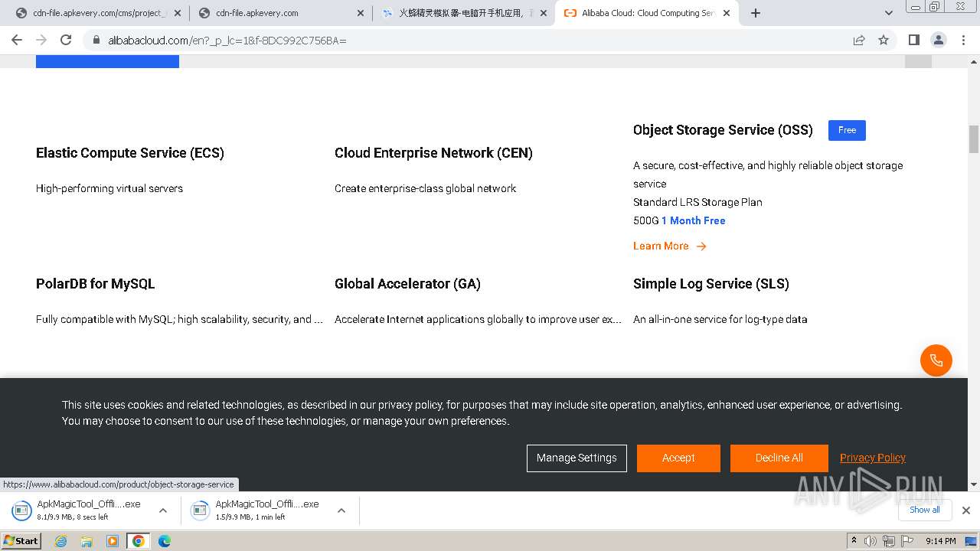Click the 9:14 PM clock
Image resolution: width=980 pixels, height=551 pixels.
[941, 541]
